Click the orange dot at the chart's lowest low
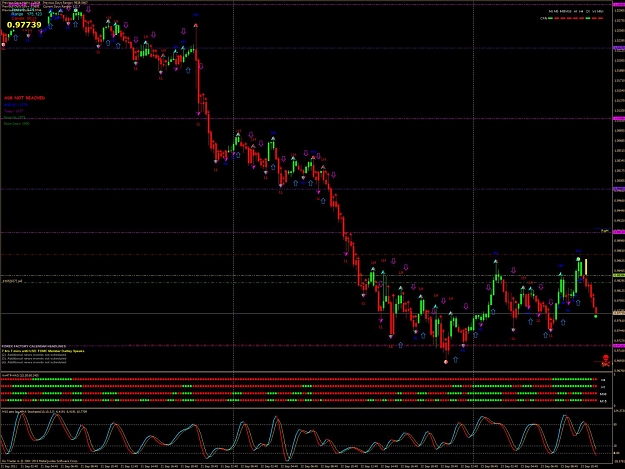Image resolution: width=625 pixels, height=469 pixels. (x=446, y=362)
